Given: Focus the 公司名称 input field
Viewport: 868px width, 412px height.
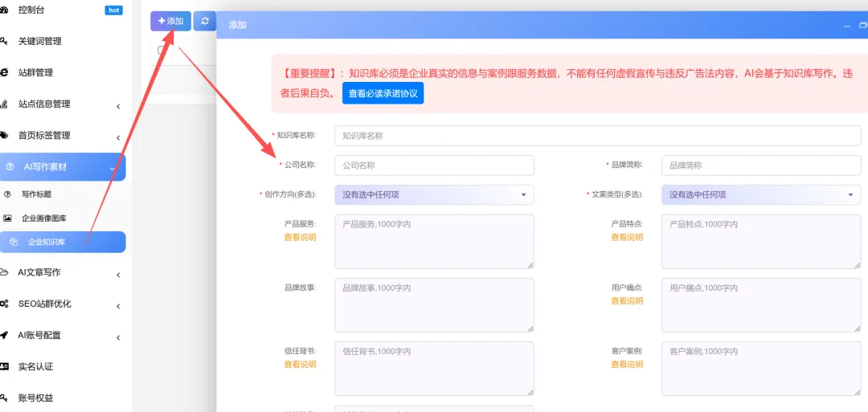Looking at the screenshot, I should [434, 165].
